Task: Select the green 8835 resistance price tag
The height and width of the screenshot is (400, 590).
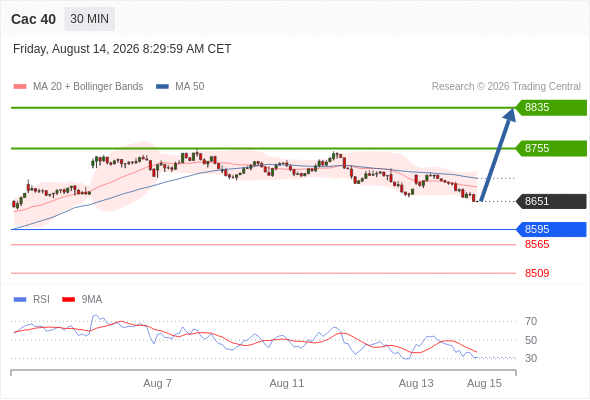Action: pos(551,108)
